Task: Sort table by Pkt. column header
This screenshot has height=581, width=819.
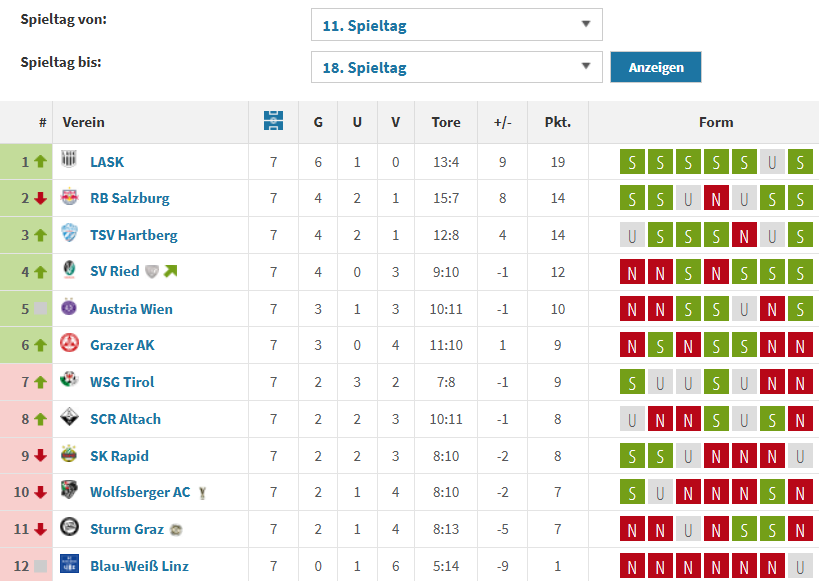Action: tap(557, 122)
